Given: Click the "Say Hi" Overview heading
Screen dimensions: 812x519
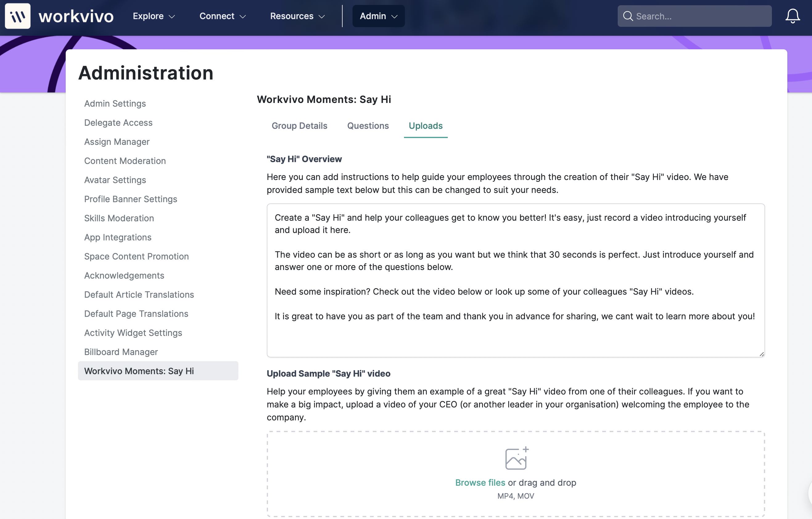Looking at the screenshot, I should 304,159.
